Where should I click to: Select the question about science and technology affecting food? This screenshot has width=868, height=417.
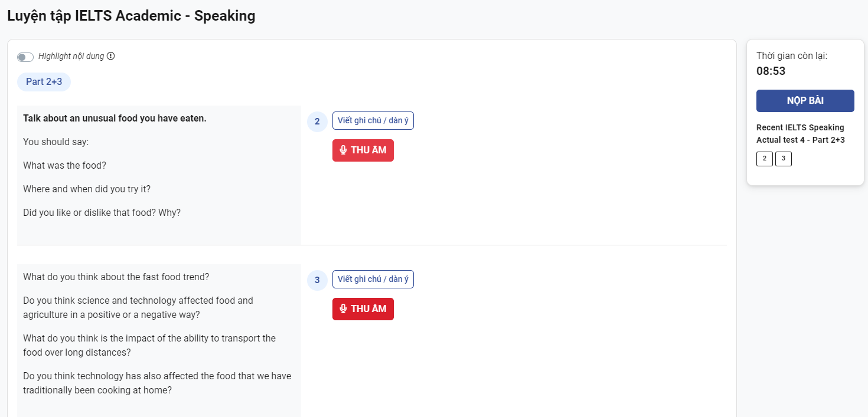click(x=138, y=307)
